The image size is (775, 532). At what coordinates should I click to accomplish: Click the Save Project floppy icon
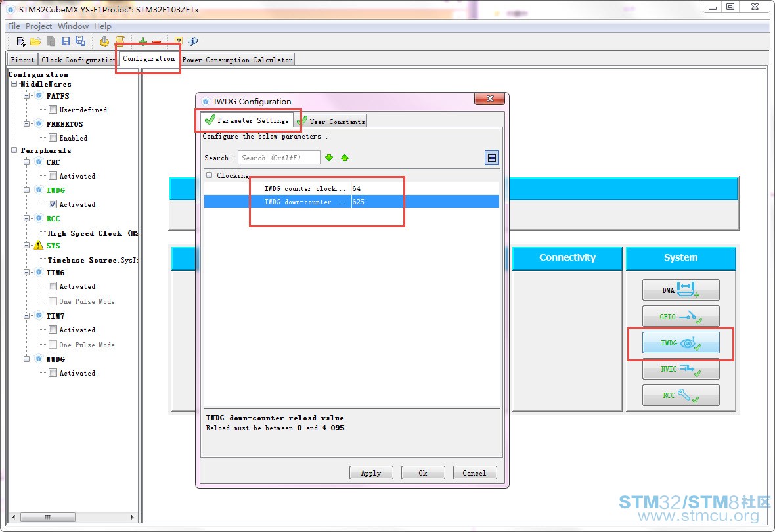pyautogui.click(x=66, y=41)
